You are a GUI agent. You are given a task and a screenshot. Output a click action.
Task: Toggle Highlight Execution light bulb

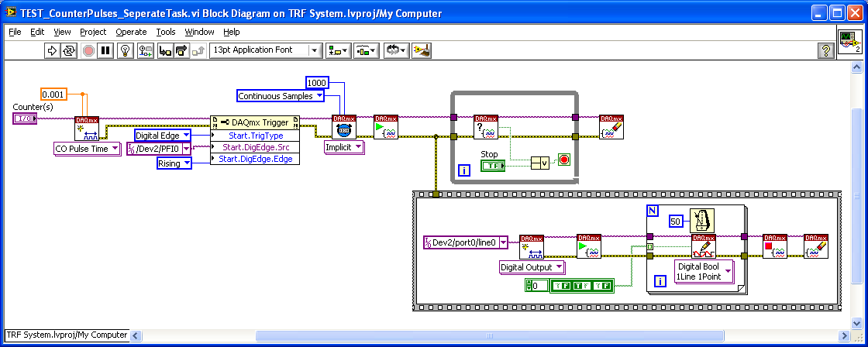[x=126, y=50]
